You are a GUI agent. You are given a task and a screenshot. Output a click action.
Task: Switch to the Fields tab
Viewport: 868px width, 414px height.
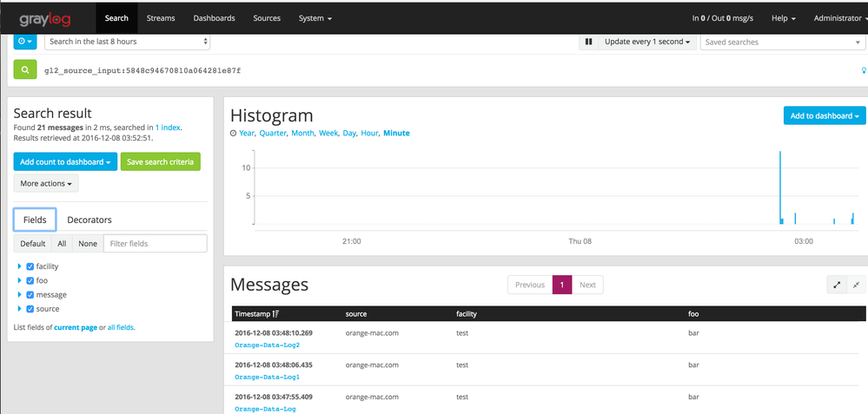[35, 220]
